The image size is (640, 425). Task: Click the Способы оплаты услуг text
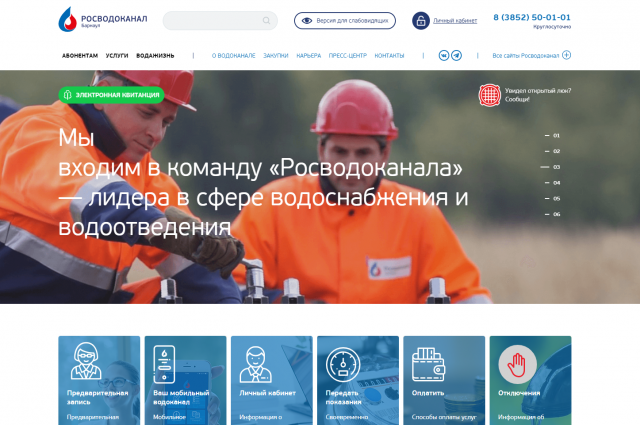coord(444,417)
